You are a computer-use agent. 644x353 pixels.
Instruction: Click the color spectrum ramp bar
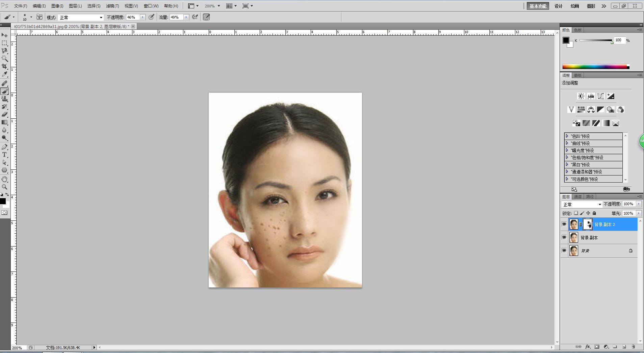(x=595, y=67)
